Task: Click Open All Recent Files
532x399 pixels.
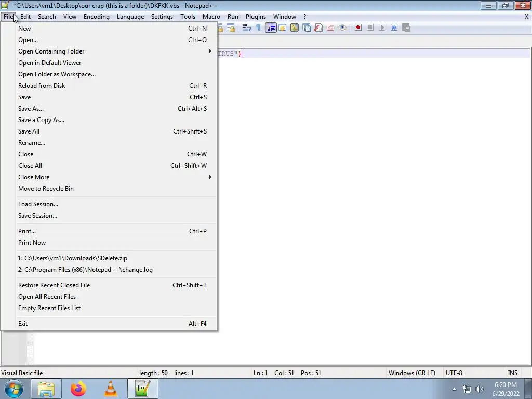Action: point(109,297)
